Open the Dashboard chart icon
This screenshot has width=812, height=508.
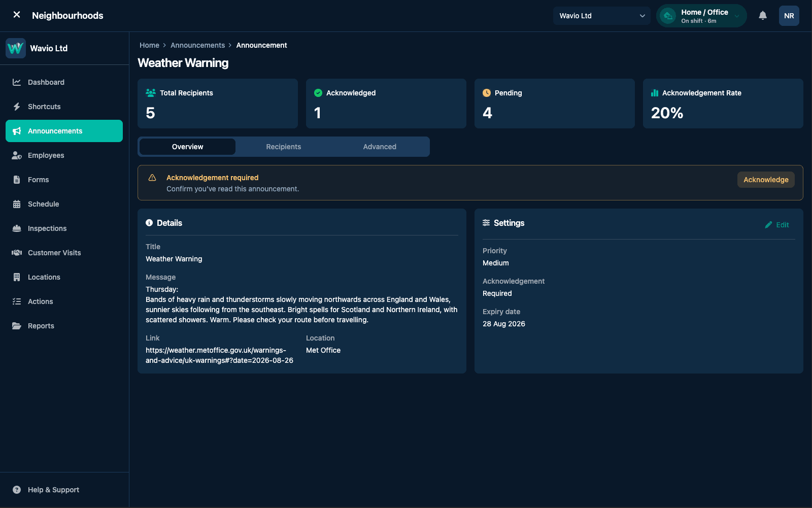tap(17, 82)
